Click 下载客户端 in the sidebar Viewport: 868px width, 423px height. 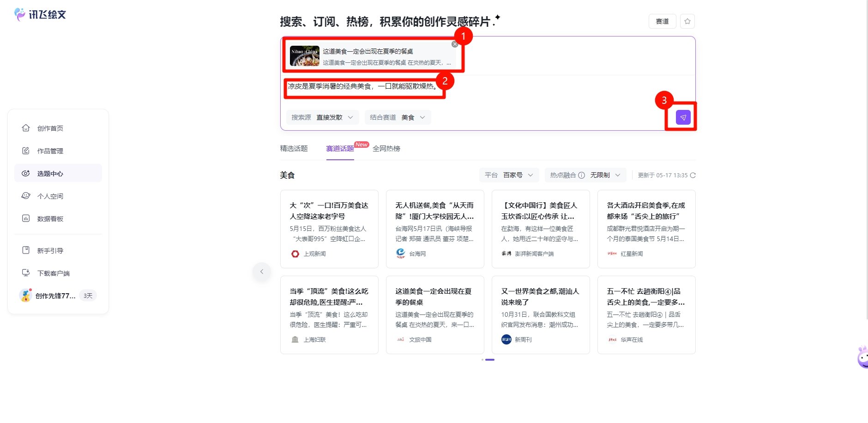(x=53, y=273)
